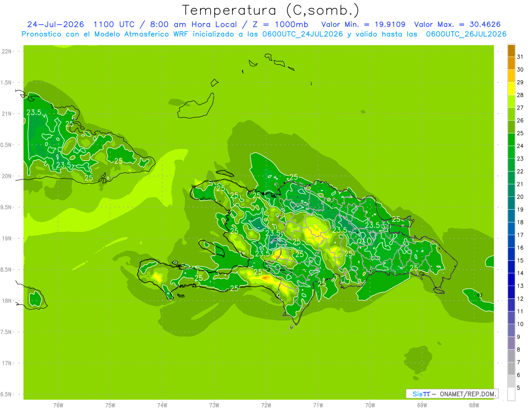
Task: Click the "22N" latitude label
Action: [x=7, y=51]
